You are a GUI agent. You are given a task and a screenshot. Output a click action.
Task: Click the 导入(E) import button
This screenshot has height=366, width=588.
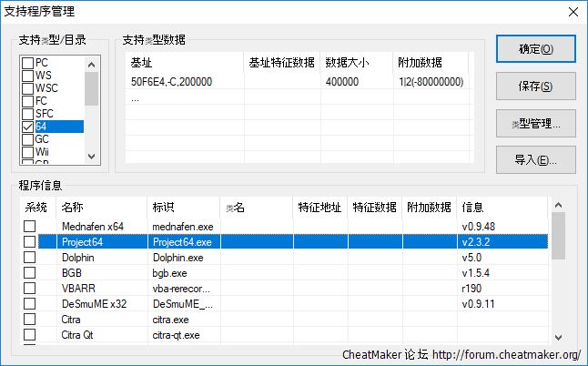534,159
